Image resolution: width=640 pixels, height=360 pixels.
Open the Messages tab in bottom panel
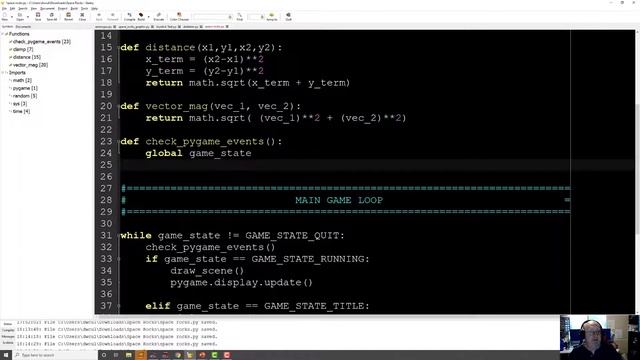[x=8, y=337]
